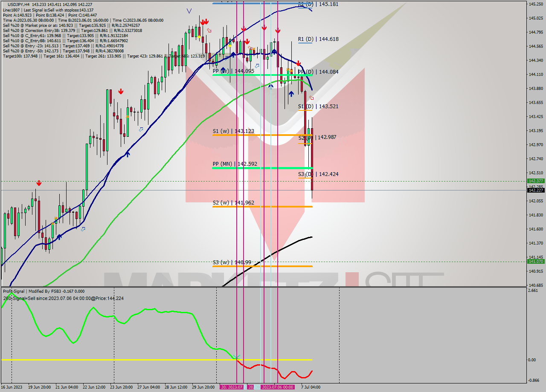546x392 pixels.
Task: Click 143.195 on the price axis
Action: [x=535, y=130]
